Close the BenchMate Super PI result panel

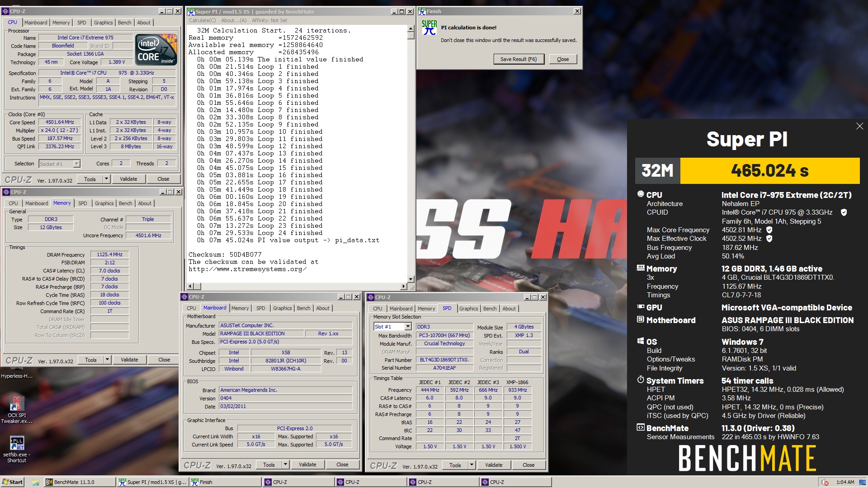[859, 127]
